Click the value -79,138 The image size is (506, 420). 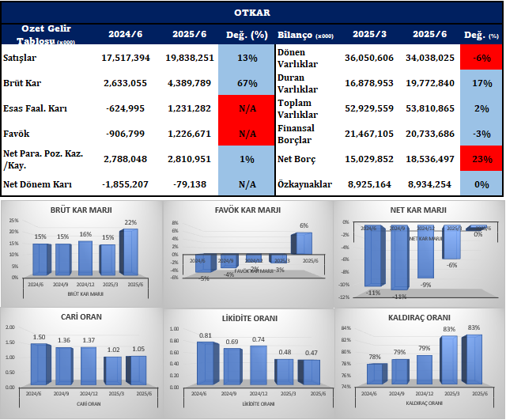[x=190, y=184]
